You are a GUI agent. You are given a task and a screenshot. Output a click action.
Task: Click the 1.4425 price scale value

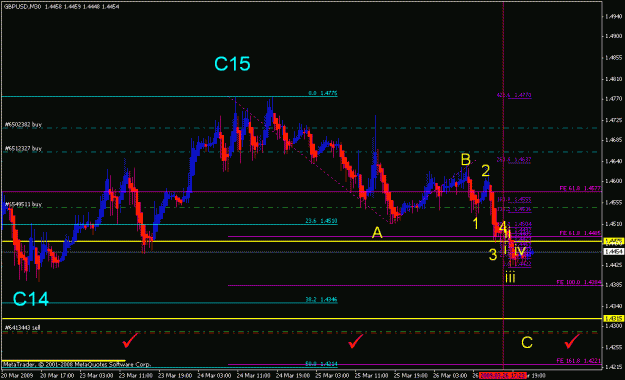(614, 265)
